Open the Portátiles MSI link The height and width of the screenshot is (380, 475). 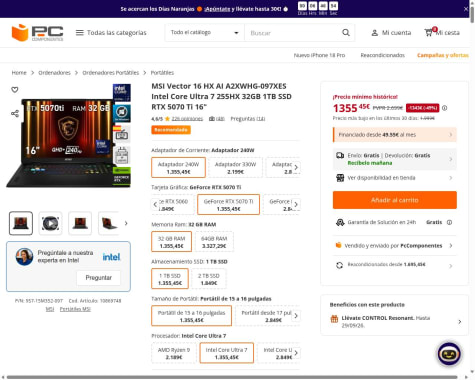tap(75, 309)
